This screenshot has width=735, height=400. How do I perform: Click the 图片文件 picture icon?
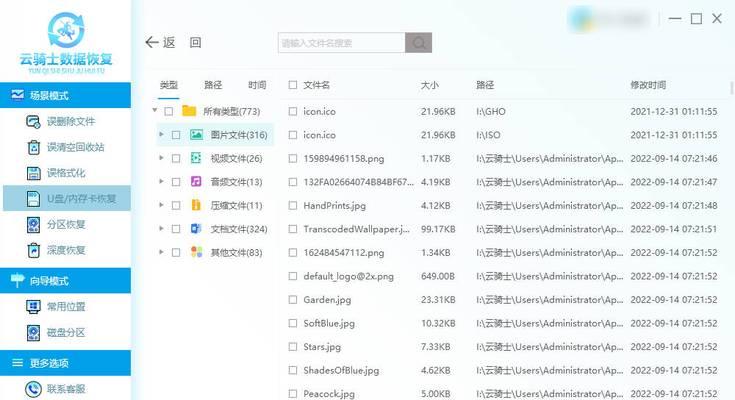point(196,135)
